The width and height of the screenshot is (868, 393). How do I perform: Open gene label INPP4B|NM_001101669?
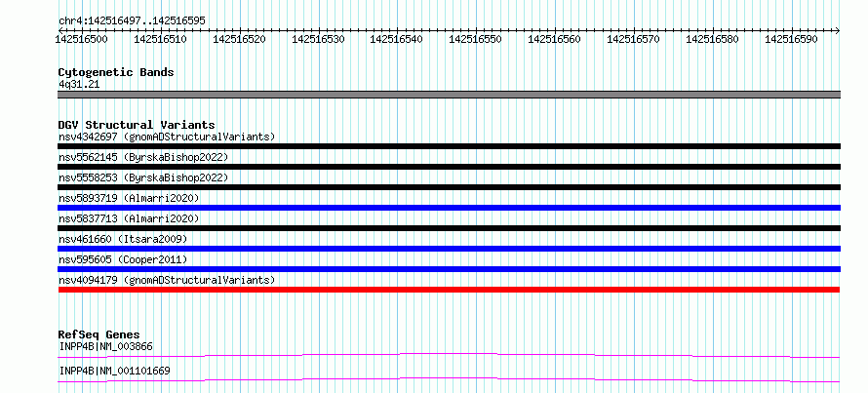point(114,371)
